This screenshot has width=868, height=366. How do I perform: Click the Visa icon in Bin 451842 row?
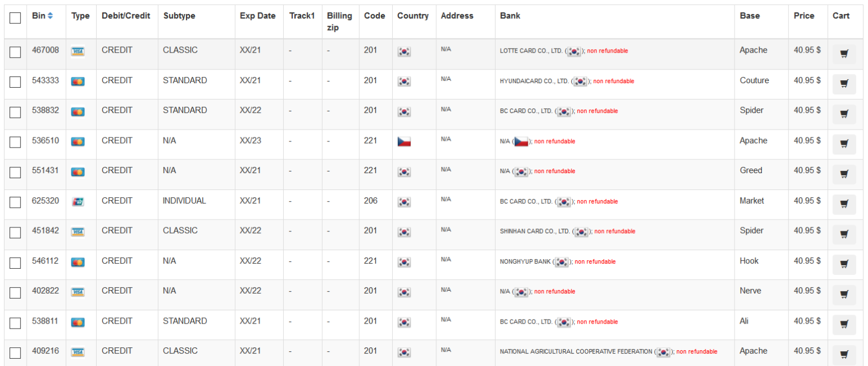click(78, 231)
